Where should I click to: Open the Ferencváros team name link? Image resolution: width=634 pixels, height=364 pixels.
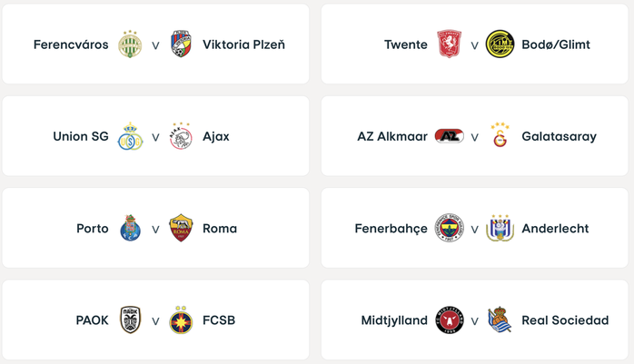[x=71, y=44]
